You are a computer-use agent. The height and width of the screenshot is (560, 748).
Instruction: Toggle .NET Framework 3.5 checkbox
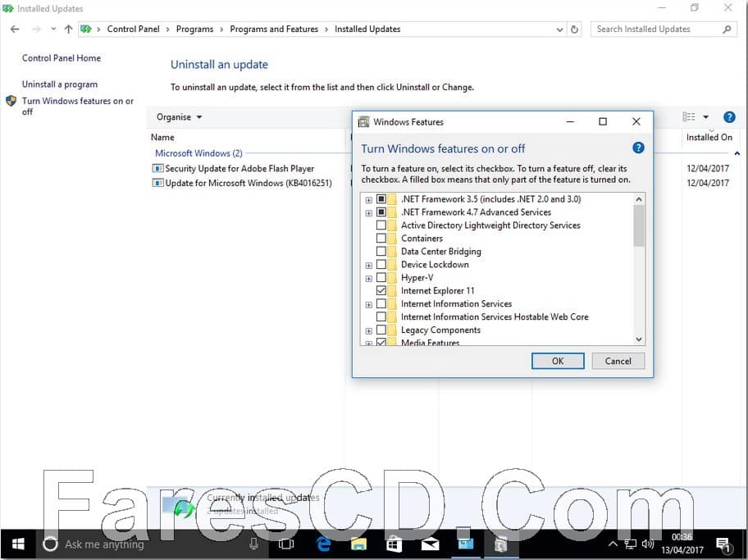381,199
